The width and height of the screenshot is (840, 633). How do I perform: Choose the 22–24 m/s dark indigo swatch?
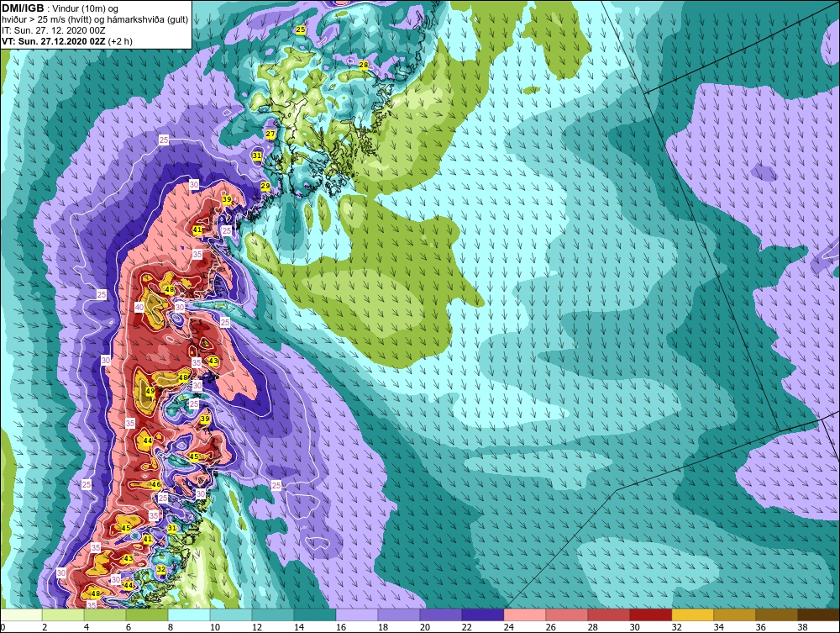pyautogui.click(x=483, y=615)
